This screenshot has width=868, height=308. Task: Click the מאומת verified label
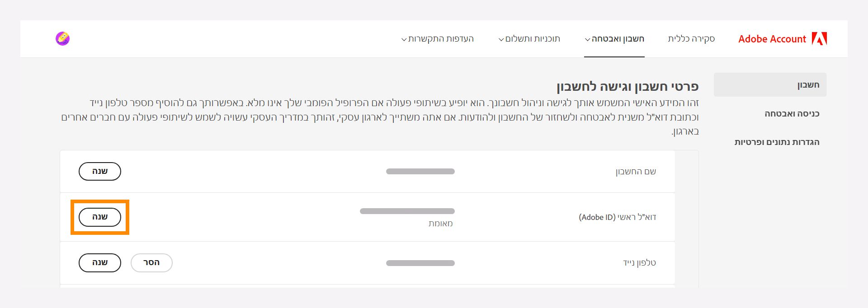click(x=441, y=223)
